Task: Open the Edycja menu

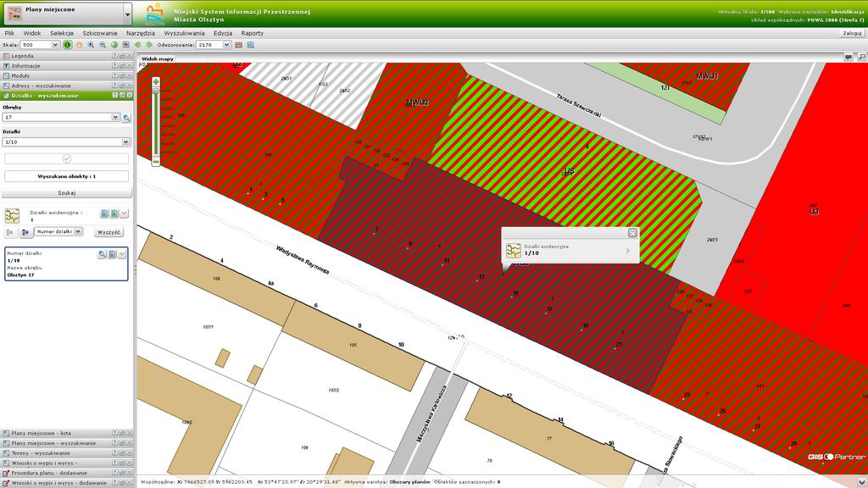Action: click(x=223, y=33)
